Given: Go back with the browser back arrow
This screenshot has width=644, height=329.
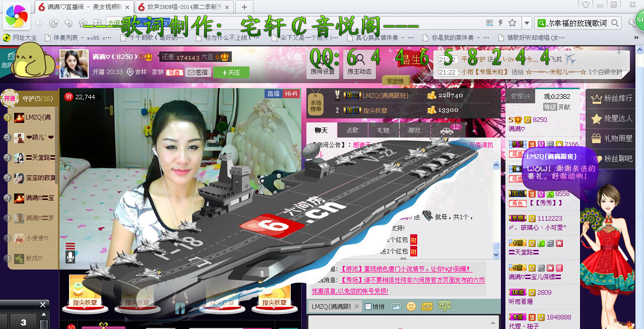Looking at the screenshot, I should coord(39,23).
